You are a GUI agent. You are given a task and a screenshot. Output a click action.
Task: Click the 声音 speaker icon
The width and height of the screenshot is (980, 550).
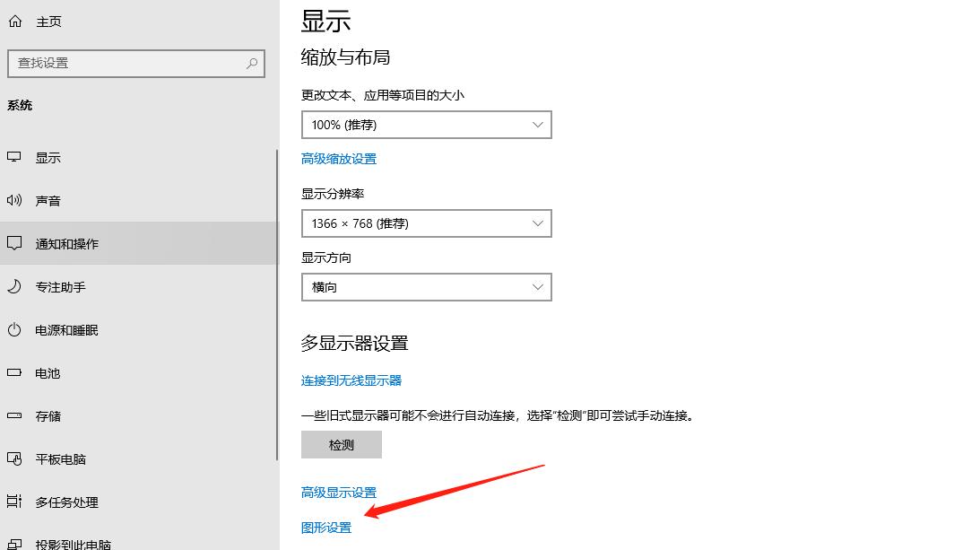point(14,200)
